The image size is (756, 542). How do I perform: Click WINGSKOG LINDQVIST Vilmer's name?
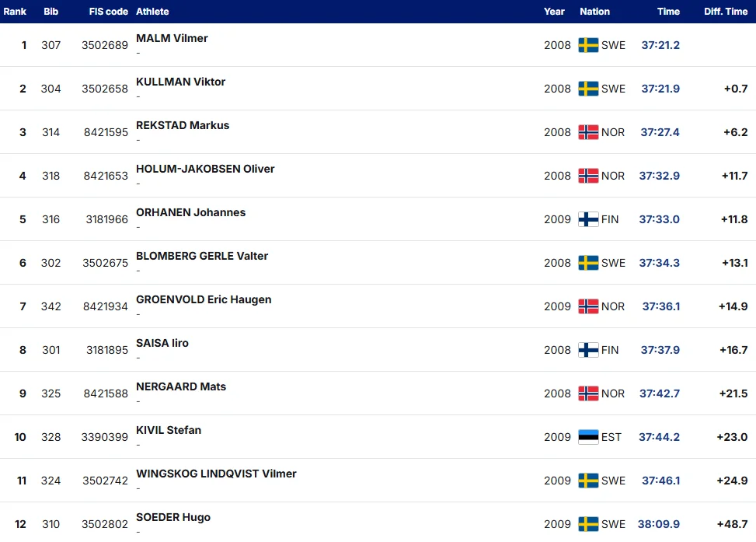pos(216,474)
